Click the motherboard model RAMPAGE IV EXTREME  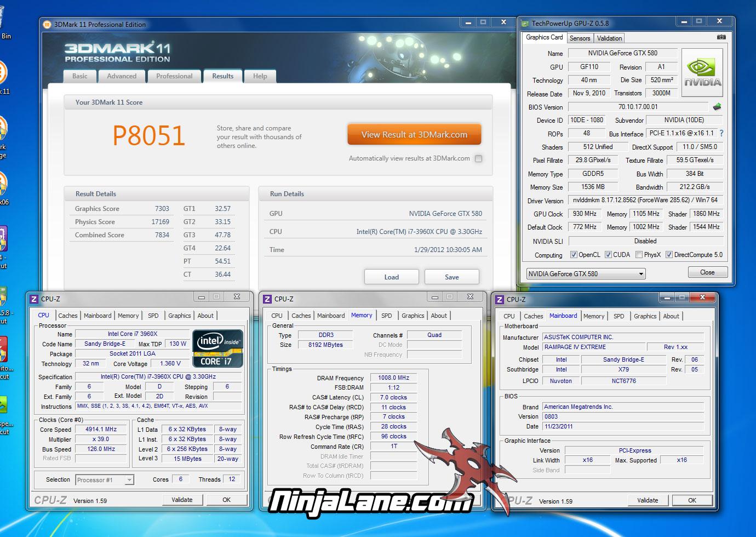coord(593,347)
